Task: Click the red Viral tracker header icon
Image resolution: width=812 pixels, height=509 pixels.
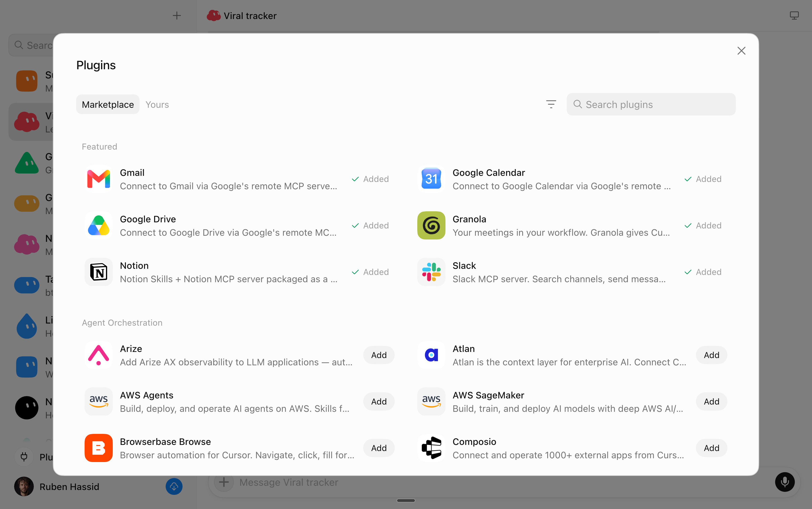Action: click(214, 15)
